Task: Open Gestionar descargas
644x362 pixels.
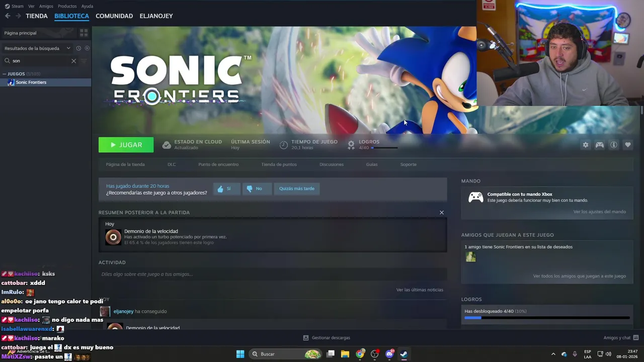Action: point(327,338)
